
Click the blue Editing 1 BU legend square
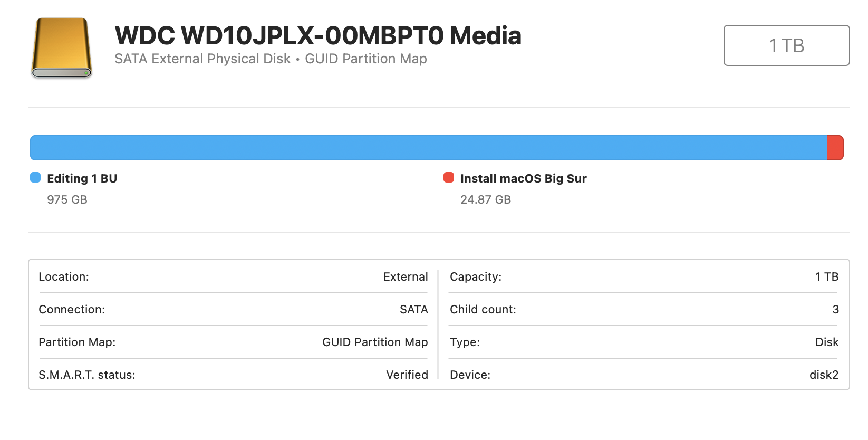tap(35, 177)
